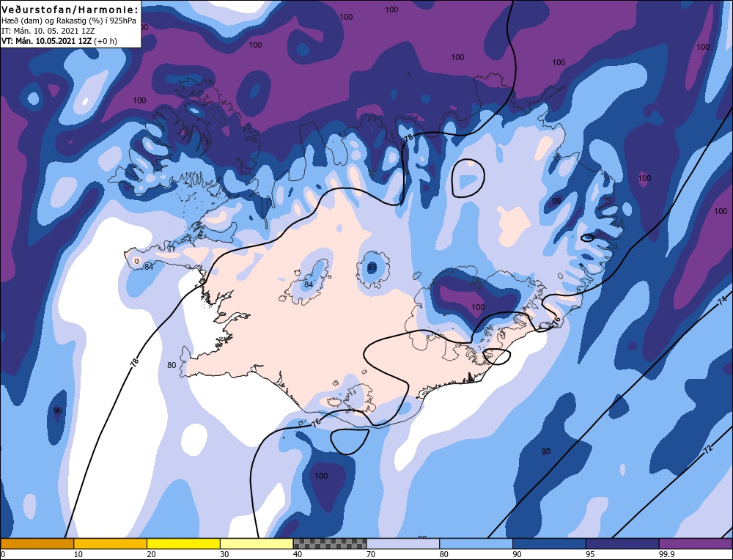The height and width of the screenshot is (560, 733).
Task: Click the line starting with "IT: Mán."
Action: 48,31
